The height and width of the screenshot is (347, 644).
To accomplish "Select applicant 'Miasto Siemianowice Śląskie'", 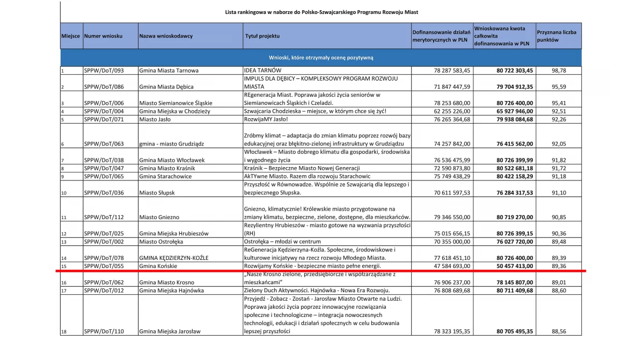I will (176, 103).
